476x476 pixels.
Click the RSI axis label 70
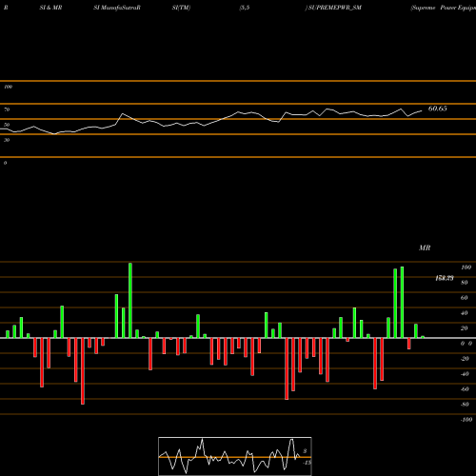pos(7,109)
